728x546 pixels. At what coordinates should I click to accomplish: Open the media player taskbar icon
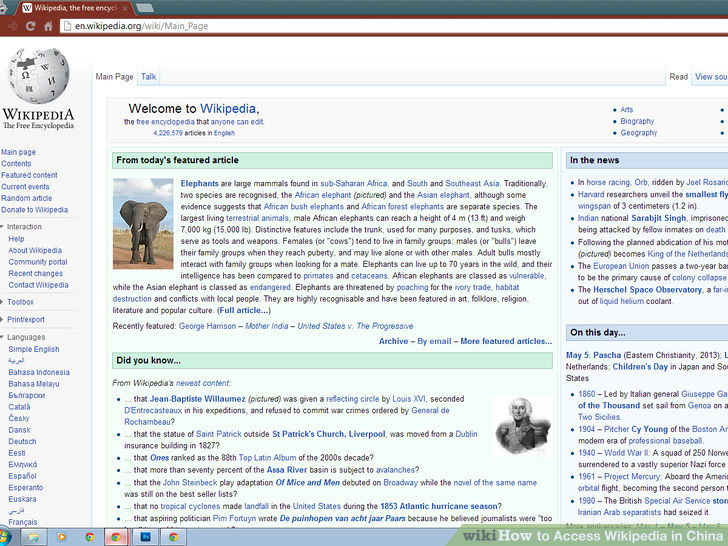click(61, 537)
